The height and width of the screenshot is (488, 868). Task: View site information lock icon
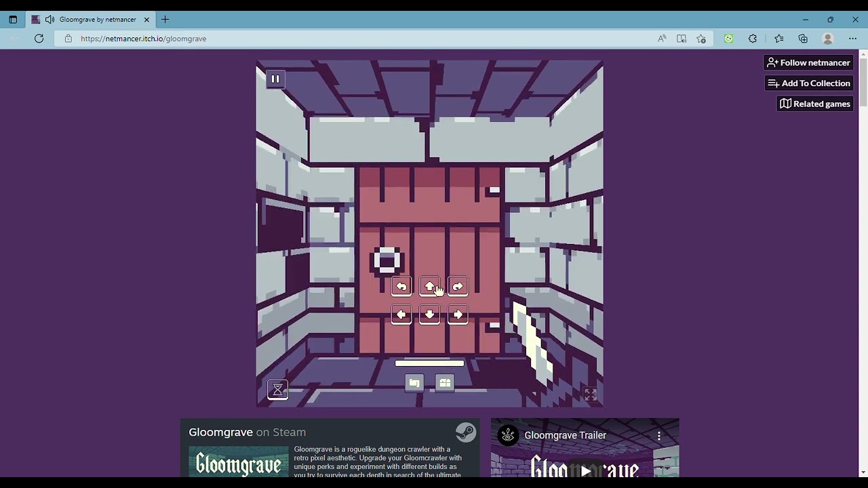[x=68, y=39]
